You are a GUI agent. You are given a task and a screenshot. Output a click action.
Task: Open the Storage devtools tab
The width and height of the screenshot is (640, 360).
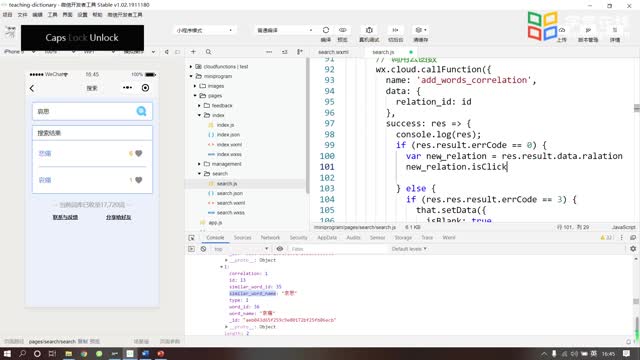[403, 238]
